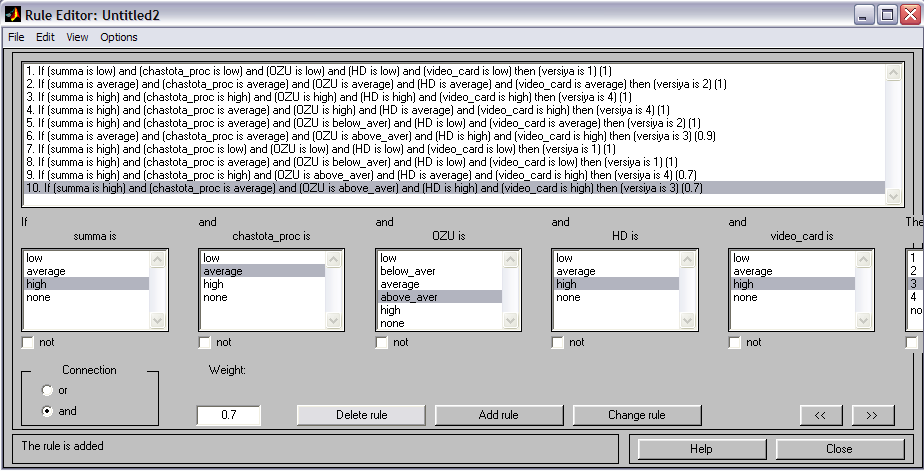
Task: Shift inputs left with << button
Action: [x=821, y=415]
